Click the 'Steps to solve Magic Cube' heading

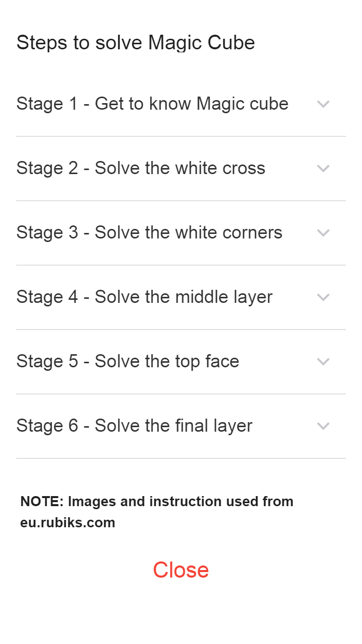136,42
